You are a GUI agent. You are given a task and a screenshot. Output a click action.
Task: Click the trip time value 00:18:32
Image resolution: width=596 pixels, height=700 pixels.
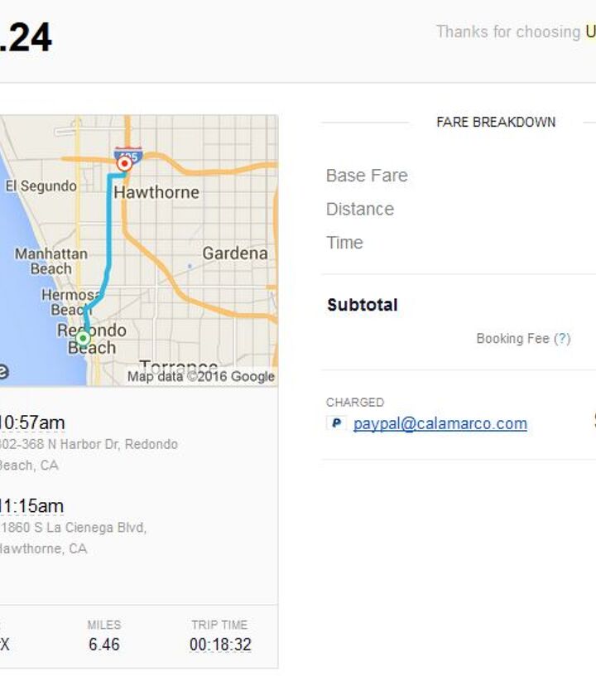(220, 644)
